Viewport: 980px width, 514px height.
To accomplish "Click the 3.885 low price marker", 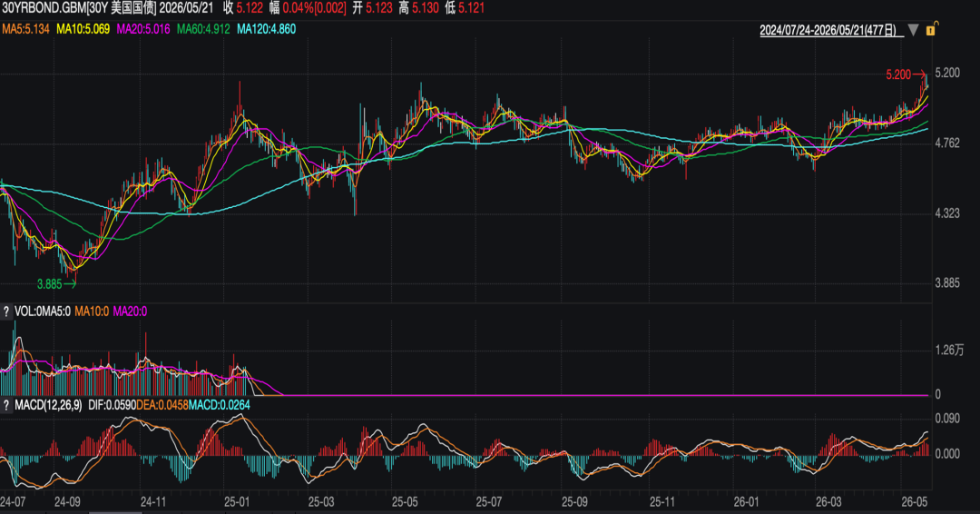I will click(x=49, y=284).
